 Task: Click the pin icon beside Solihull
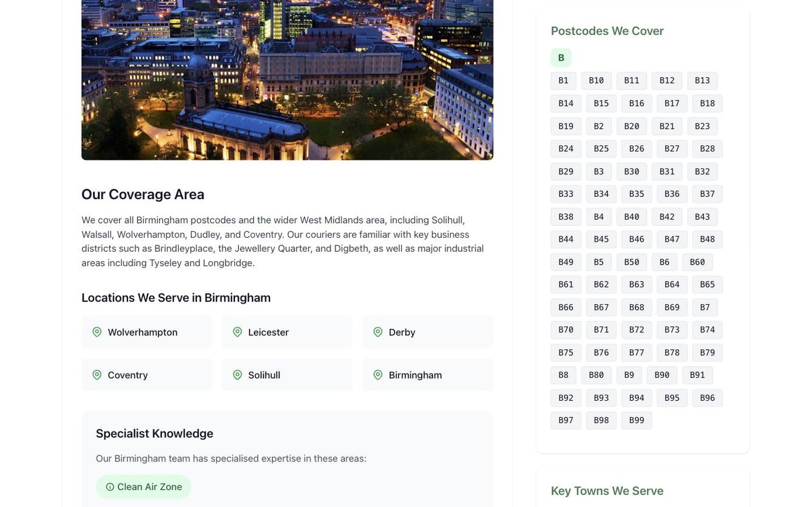point(237,375)
